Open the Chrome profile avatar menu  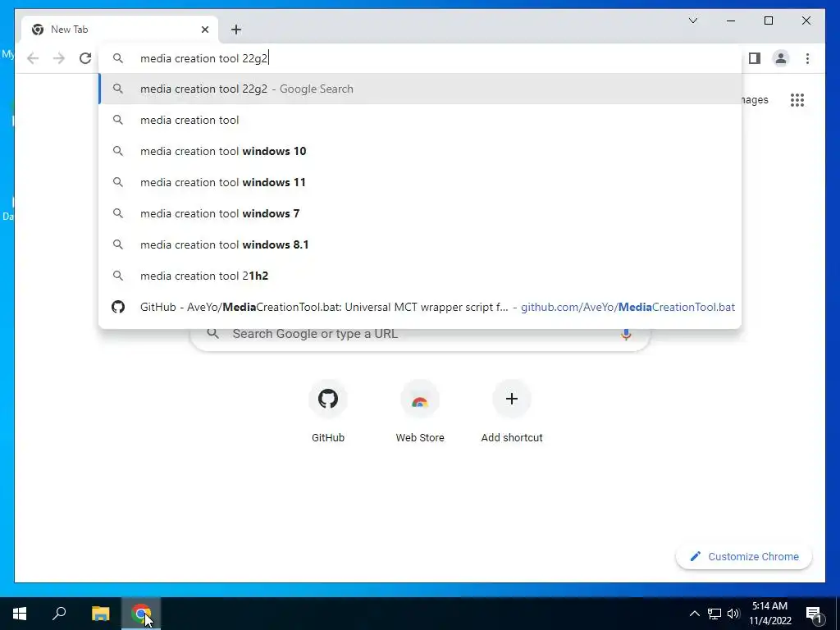tap(781, 58)
